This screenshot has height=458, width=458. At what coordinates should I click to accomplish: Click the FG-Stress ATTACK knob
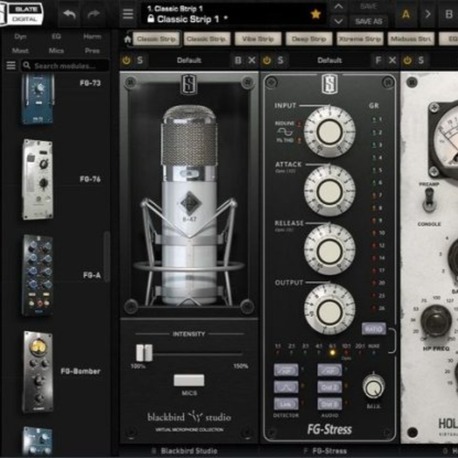coord(329,191)
